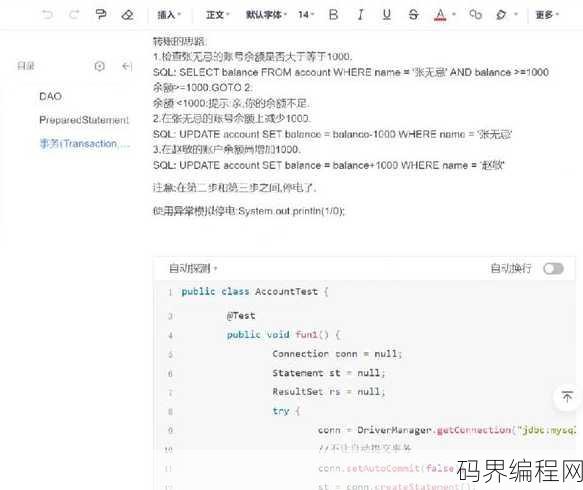Screen dimensions: 583x490
Task: Open the font size 14 dropdown
Action: pyautogui.click(x=306, y=14)
